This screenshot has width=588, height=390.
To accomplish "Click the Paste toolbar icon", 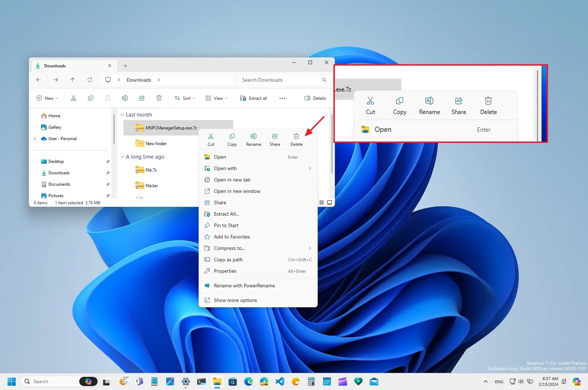I will pos(108,98).
